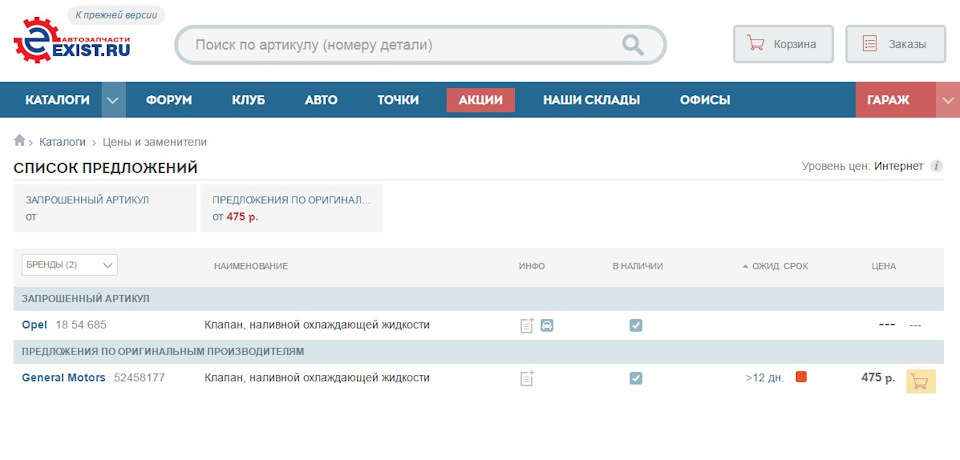Click the 475 р. price in General Motors row
This screenshot has height=460, width=960.
coord(878,377)
